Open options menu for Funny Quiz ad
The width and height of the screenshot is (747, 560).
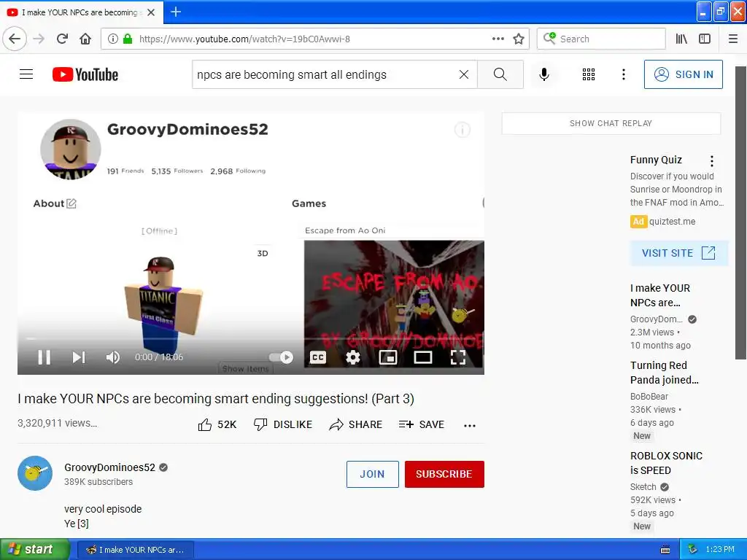tap(712, 161)
